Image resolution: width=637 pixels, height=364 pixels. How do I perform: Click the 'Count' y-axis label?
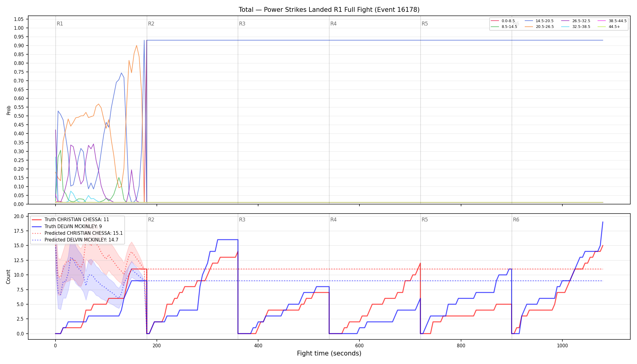[x=8, y=277]
